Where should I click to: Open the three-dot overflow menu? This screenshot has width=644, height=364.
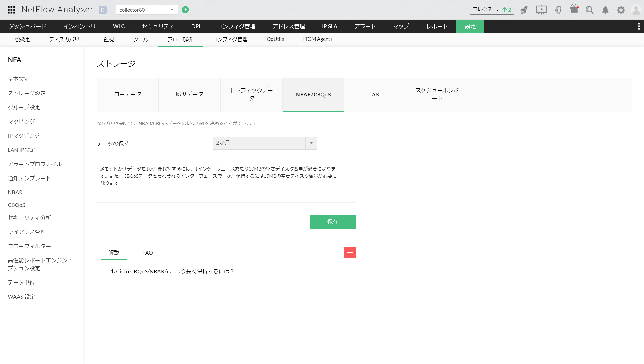coord(639,26)
